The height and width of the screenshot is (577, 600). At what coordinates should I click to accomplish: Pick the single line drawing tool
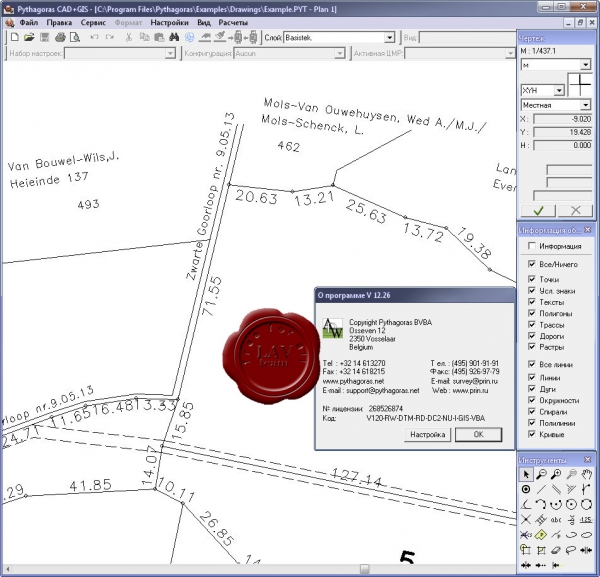click(x=541, y=489)
